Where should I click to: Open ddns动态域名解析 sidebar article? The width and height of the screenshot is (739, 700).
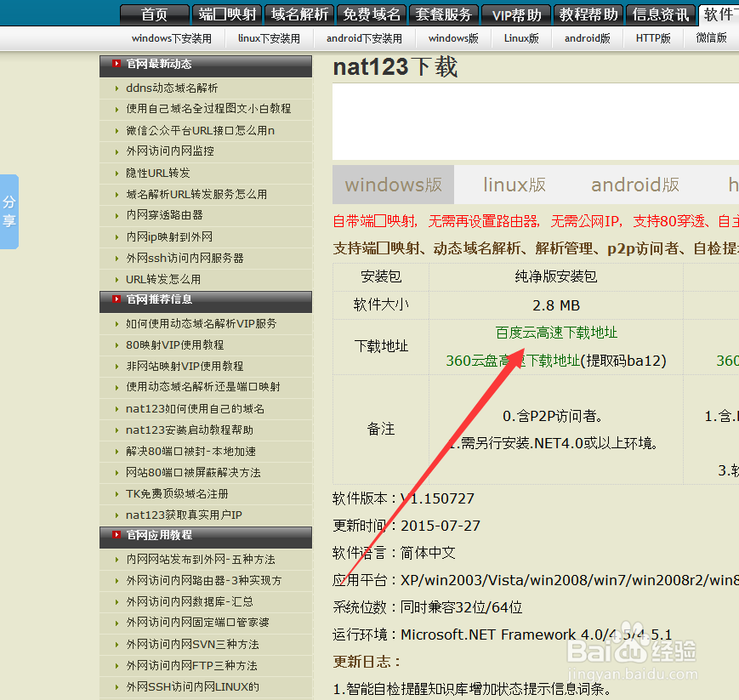point(172,88)
